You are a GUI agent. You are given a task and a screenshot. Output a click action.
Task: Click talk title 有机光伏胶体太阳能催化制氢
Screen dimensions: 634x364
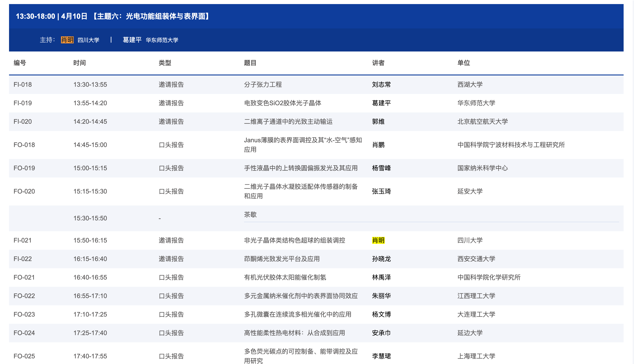[285, 277]
